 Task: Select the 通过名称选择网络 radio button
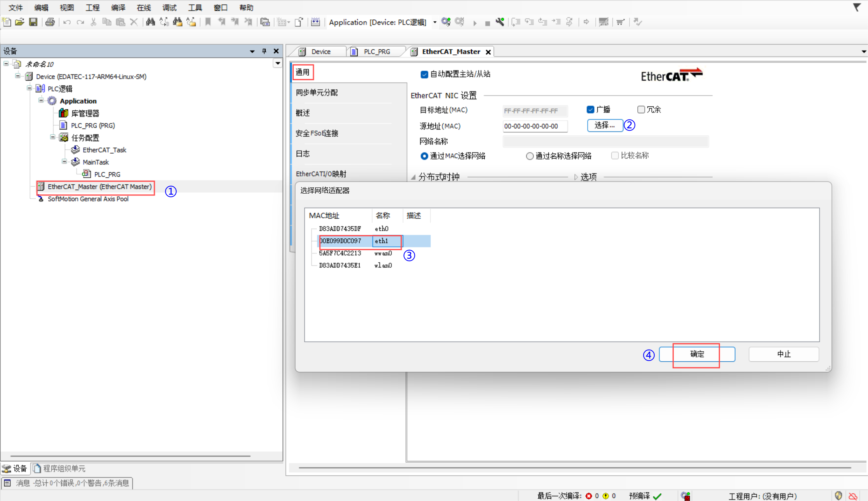point(530,156)
